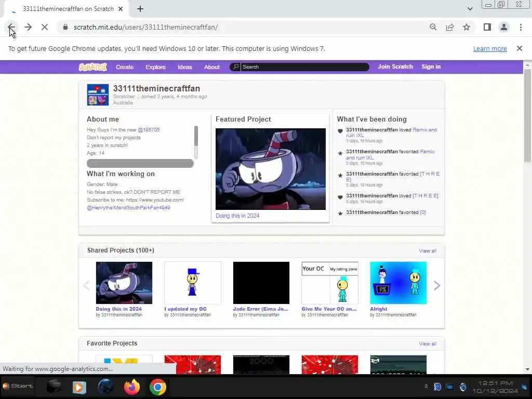Open the Windows Start button
Image resolution: width=532 pixels, height=399 pixels.
(x=18, y=386)
